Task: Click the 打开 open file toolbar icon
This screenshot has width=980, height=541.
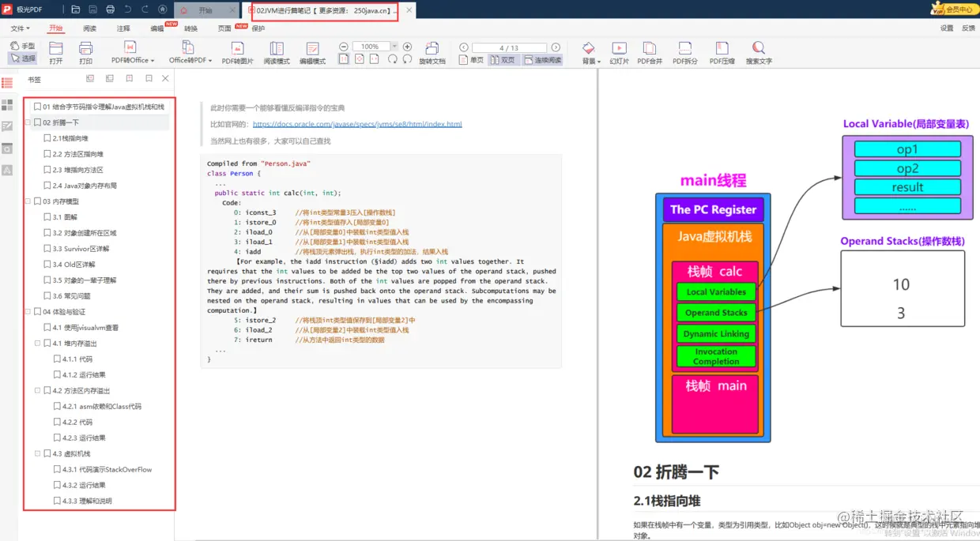Action: pos(56,53)
